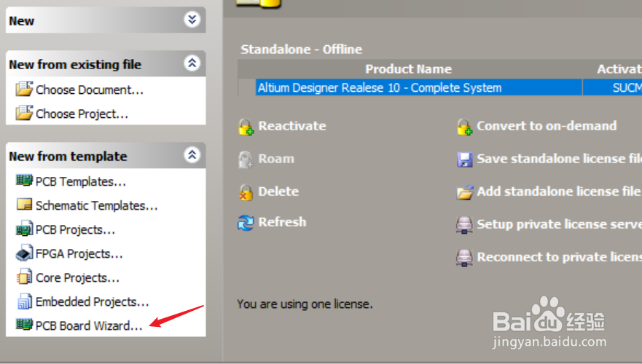Image resolution: width=642 pixels, height=364 pixels.
Task: Click the Reactivate license link
Action: point(292,125)
